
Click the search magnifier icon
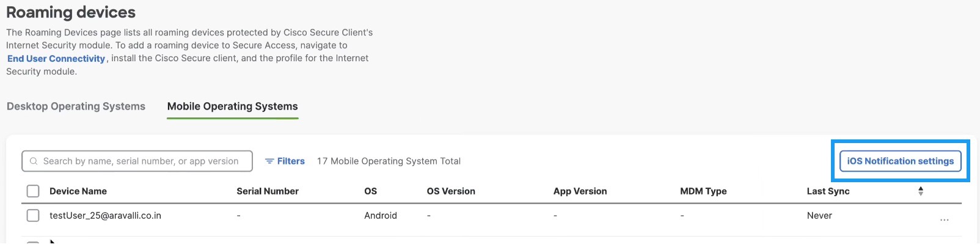coord(34,161)
